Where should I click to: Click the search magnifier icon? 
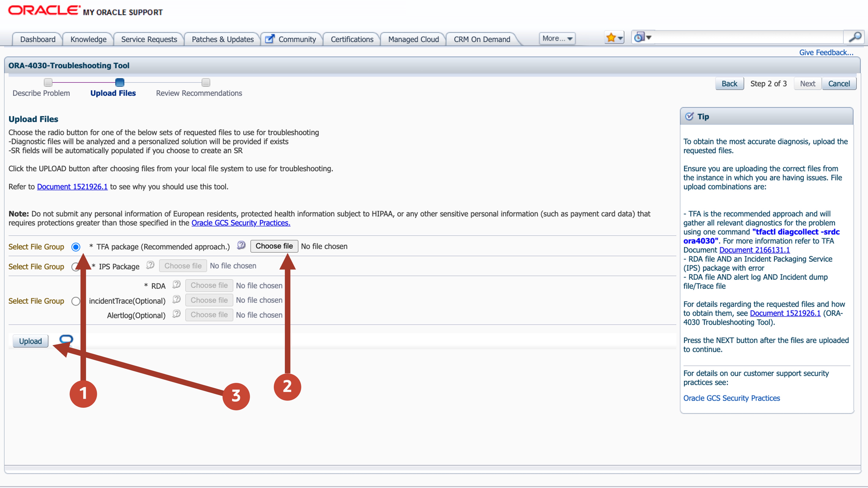coord(855,37)
